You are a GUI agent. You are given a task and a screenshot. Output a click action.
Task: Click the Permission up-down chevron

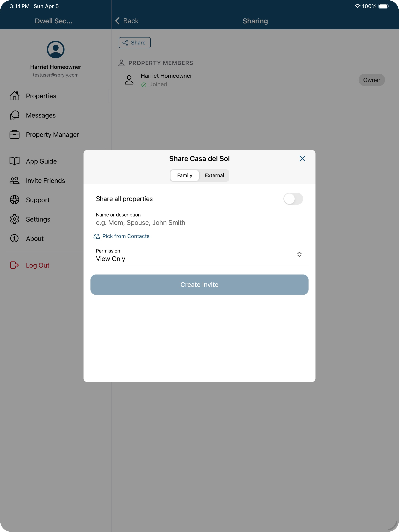pyautogui.click(x=299, y=254)
